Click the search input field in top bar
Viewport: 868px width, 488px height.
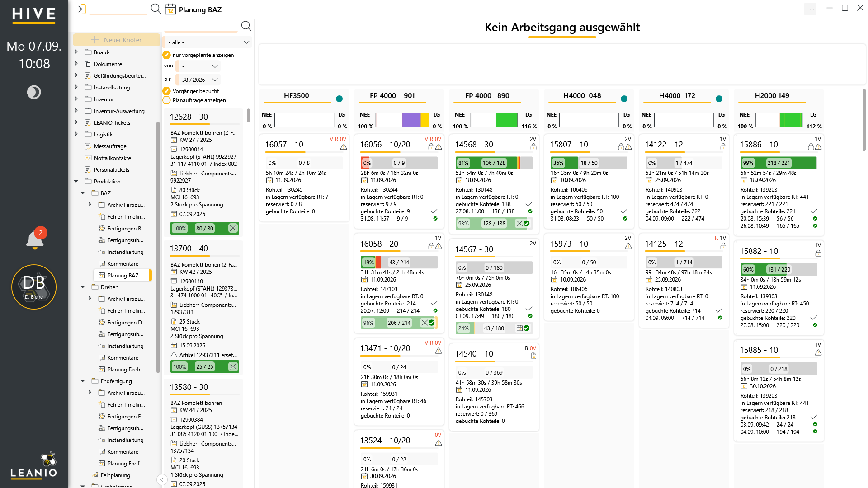(x=118, y=9)
